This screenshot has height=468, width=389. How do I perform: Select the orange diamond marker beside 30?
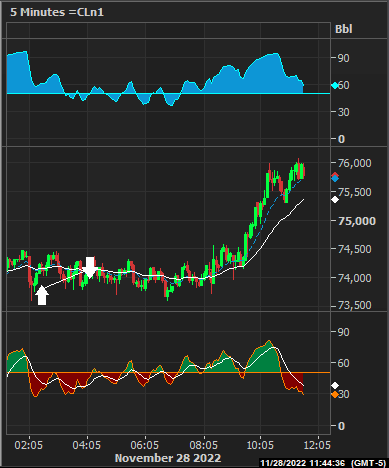coord(335,395)
